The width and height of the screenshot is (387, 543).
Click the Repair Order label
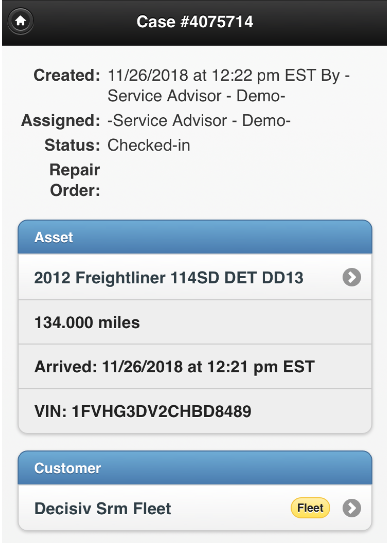tap(75, 180)
